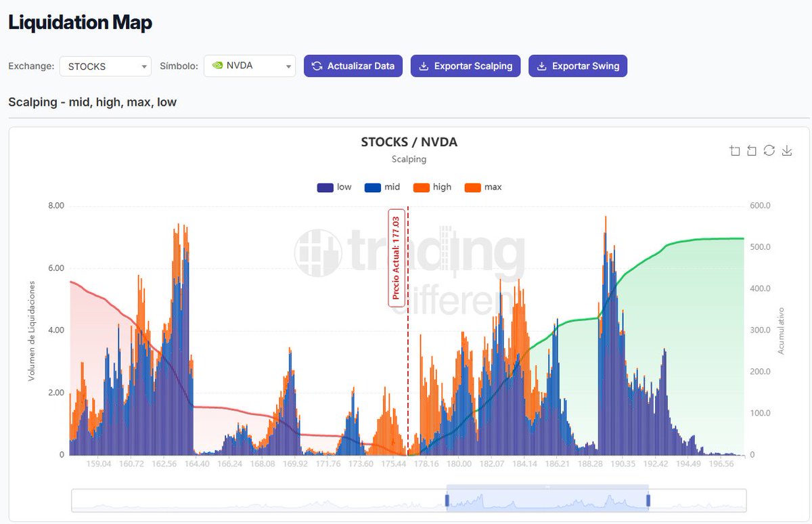Click 'Scalping - mid, high, max, low' heading

click(x=93, y=102)
